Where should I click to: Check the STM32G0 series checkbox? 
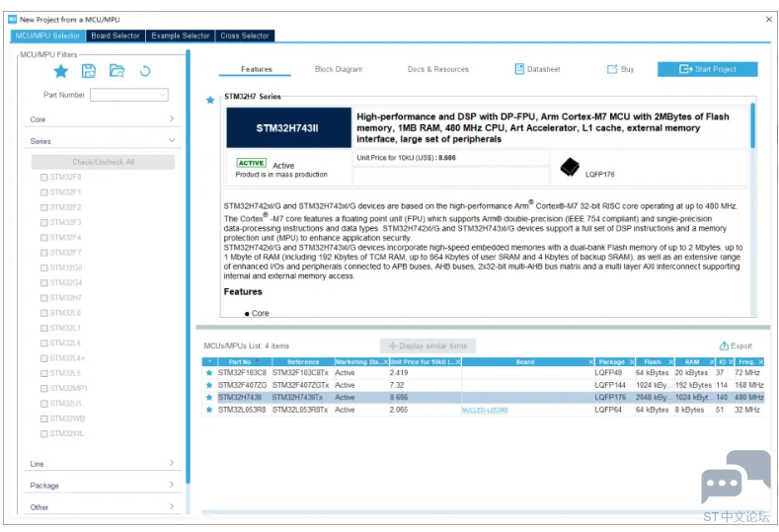[44, 267]
